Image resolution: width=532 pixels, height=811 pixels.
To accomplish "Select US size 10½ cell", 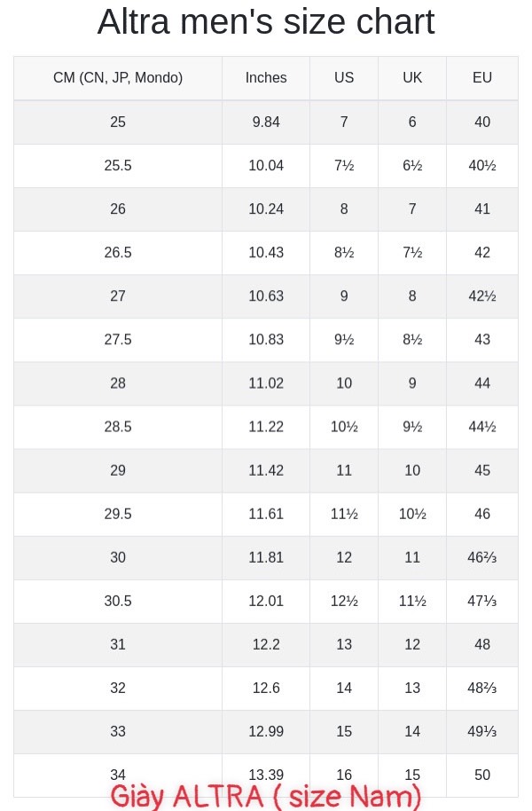I will click(x=344, y=427).
